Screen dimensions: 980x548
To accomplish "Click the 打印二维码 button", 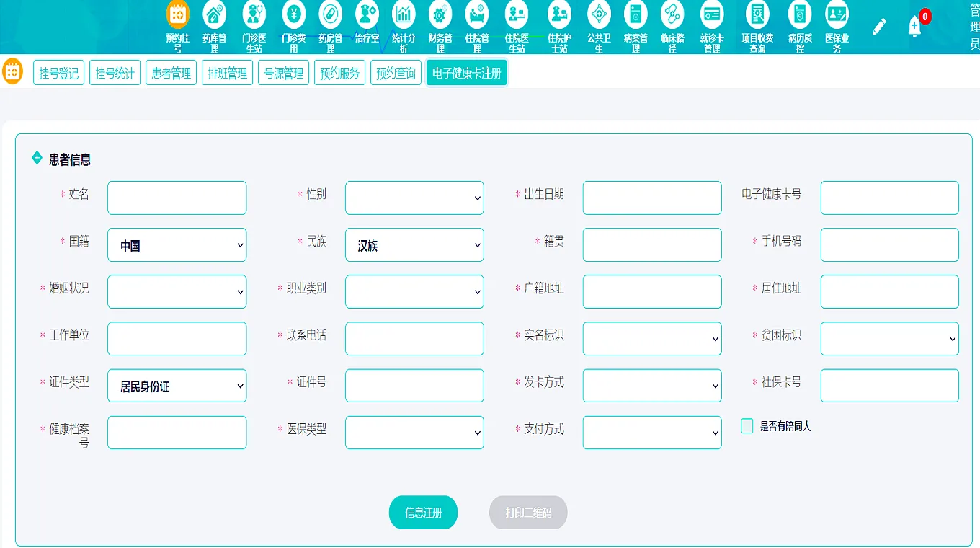I will pyautogui.click(x=528, y=513).
